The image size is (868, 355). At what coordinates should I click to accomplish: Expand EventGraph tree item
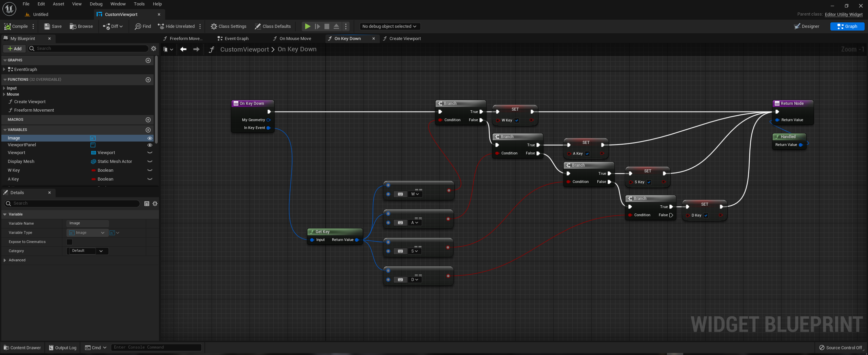4,70
